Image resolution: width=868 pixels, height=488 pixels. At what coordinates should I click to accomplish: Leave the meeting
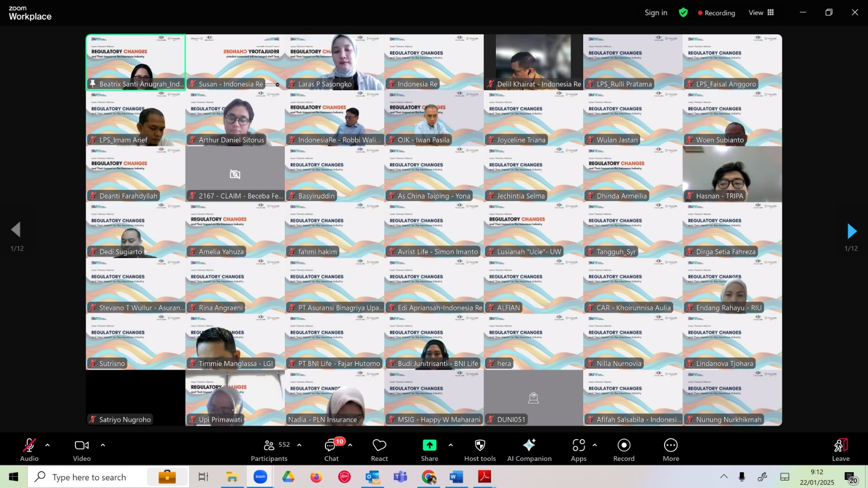coord(841,450)
